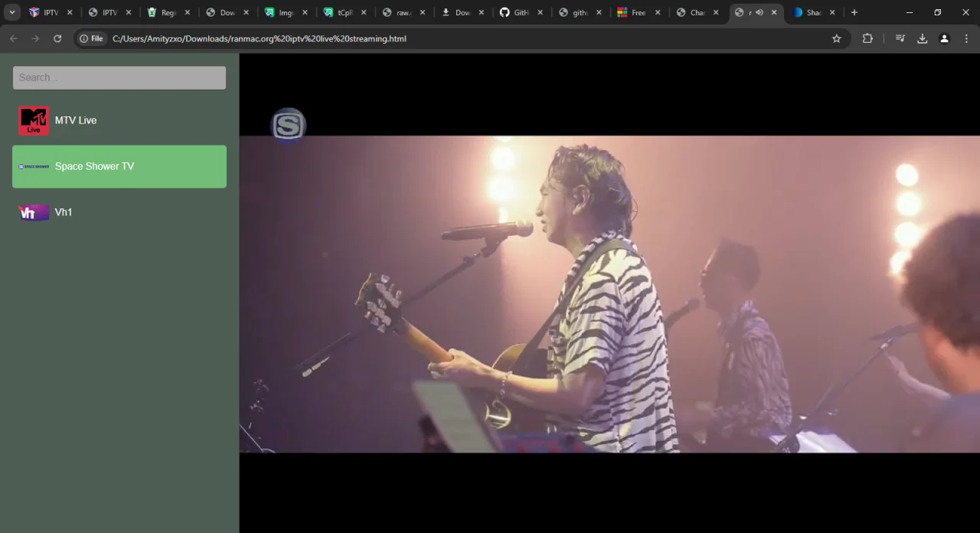Select the Vh1 channel
The image size is (980, 533).
(x=119, y=212)
